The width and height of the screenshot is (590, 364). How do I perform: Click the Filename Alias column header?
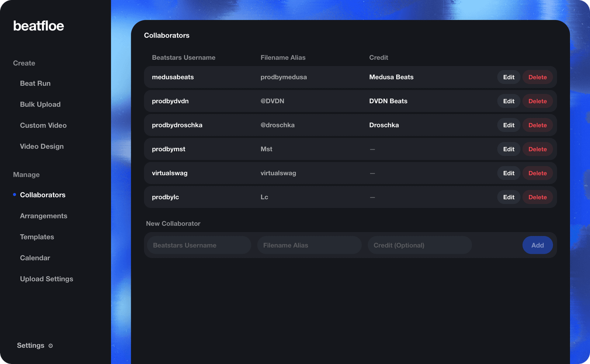point(283,58)
